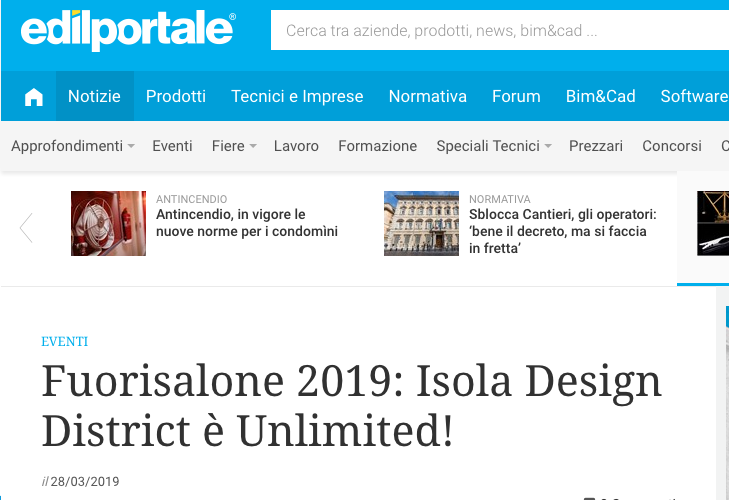This screenshot has height=500, width=729.
Task: Open the Lavoro link
Action: (x=296, y=146)
